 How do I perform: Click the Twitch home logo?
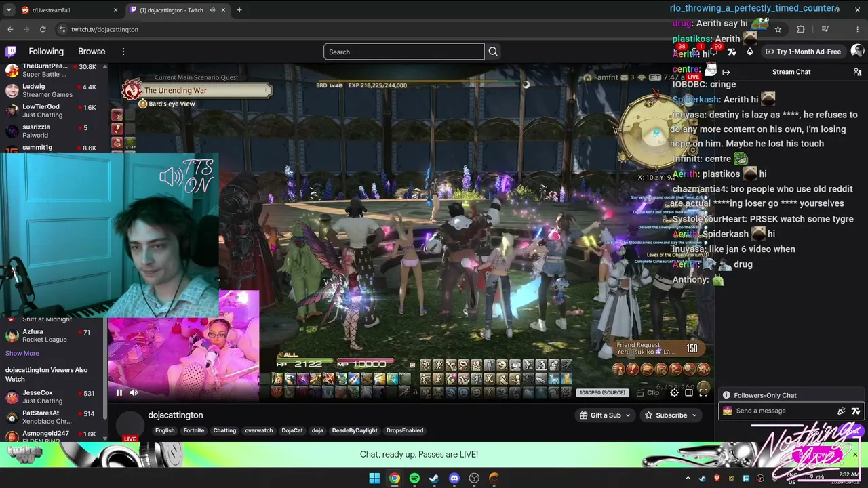[x=11, y=52]
